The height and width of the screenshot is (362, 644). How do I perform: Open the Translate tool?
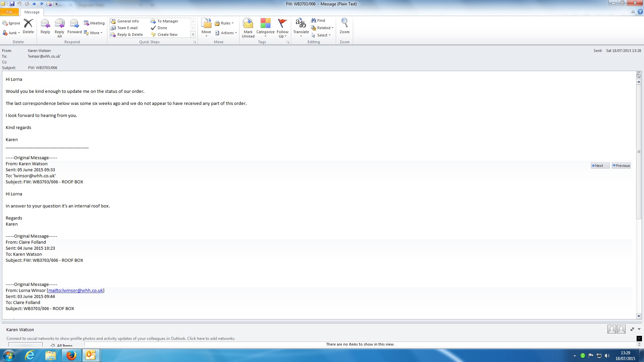(x=301, y=24)
